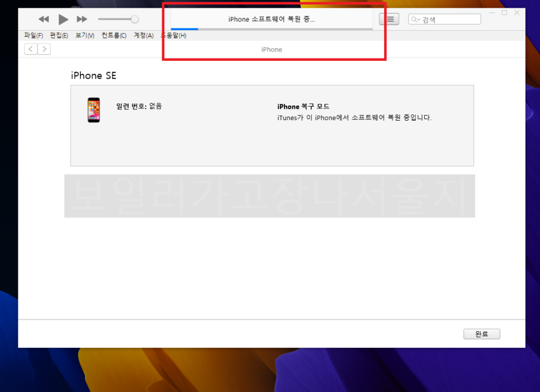Open the 컨트롤(C) menu
The width and height of the screenshot is (540, 392).
114,36
